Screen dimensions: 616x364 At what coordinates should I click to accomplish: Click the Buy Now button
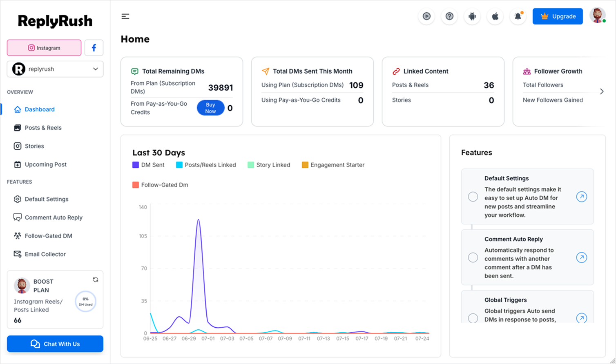pyautogui.click(x=210, y=108)
